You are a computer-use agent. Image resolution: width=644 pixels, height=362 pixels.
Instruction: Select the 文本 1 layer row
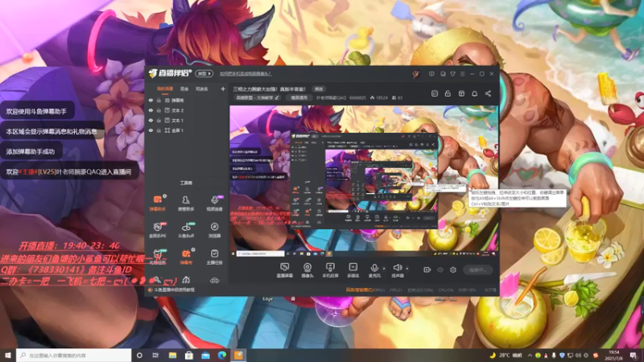click(x=187, y=120)
